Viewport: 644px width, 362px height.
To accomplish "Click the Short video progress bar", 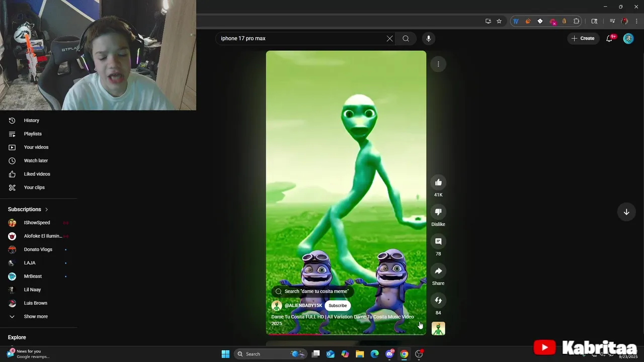I will pyautogui.click(x=346, y=334).
